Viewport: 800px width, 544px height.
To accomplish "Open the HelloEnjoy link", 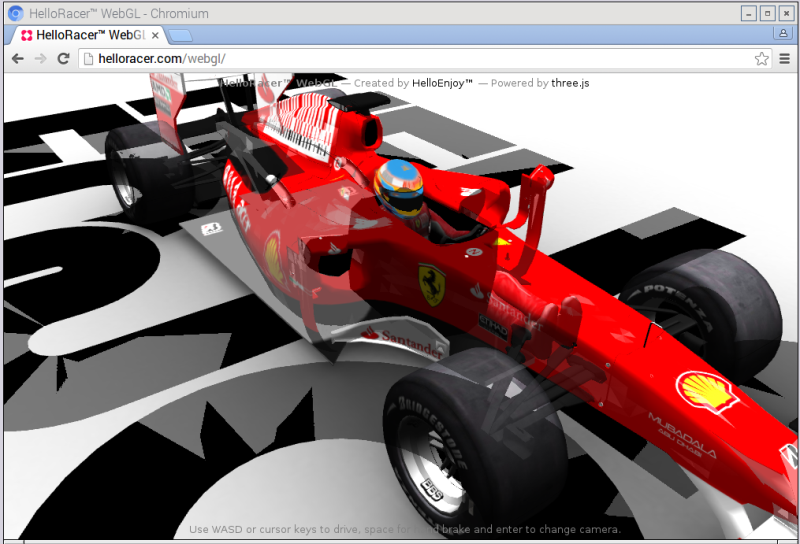I will 442,83.
